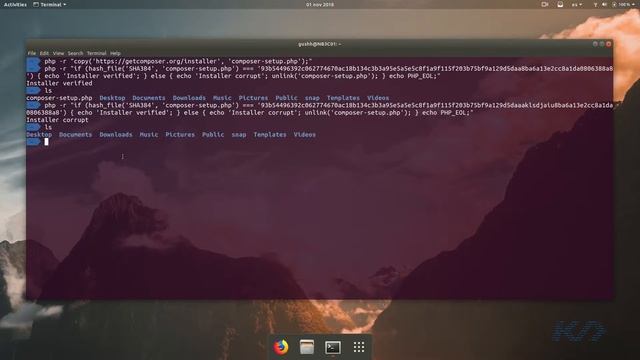The image size is (640, 360).
Task: Click 'Documents' in second ls listing
Action: (x=75, y=135)
